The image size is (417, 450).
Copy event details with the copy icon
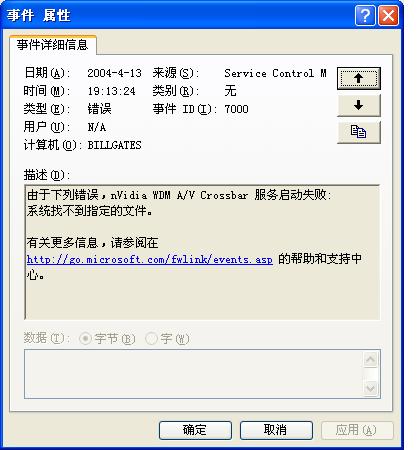tap(358, 132)
